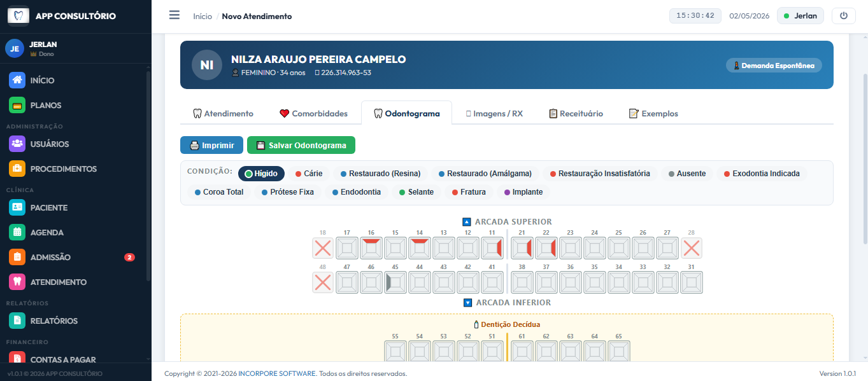Select the Cárie condition option
868x381 pixels.
(x=309, y=174)
